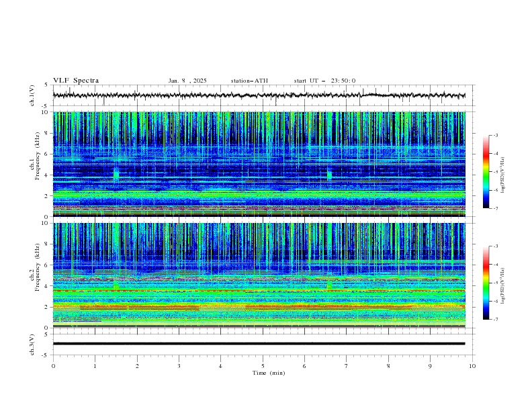The image size is (532, 411).
Task: Click the ch.2 frequency axis "6" label
Action: coord(46,265)
